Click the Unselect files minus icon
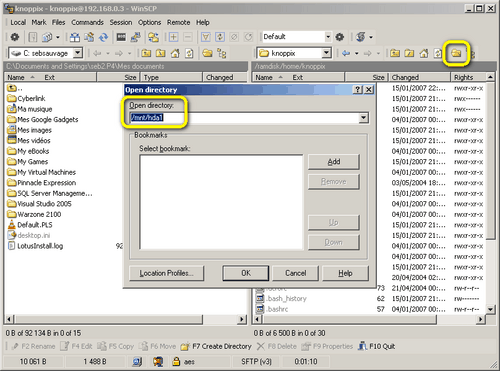Viewport: 500px width, 371px height. coord(188,37)
